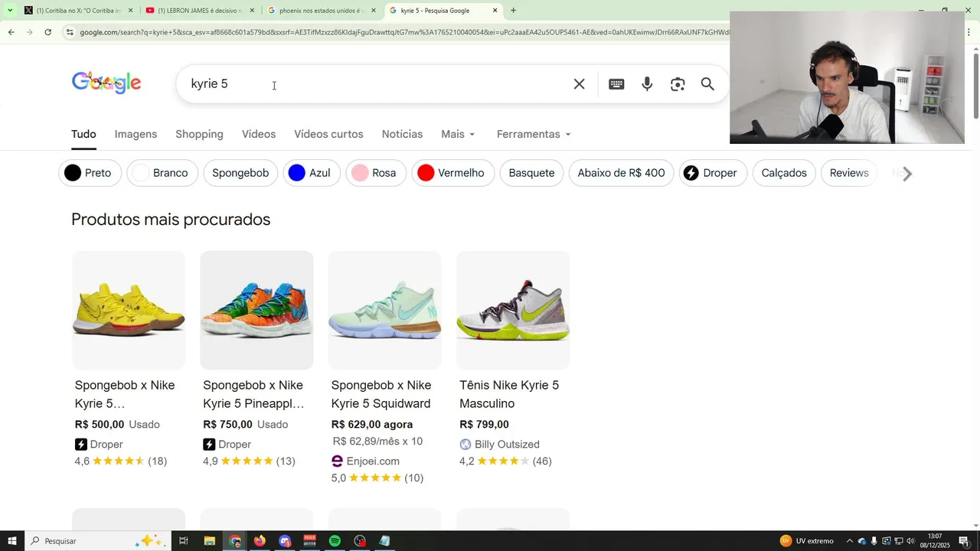
Task: Open Spotify from the taskbar
Action: (x=335, y=541)
